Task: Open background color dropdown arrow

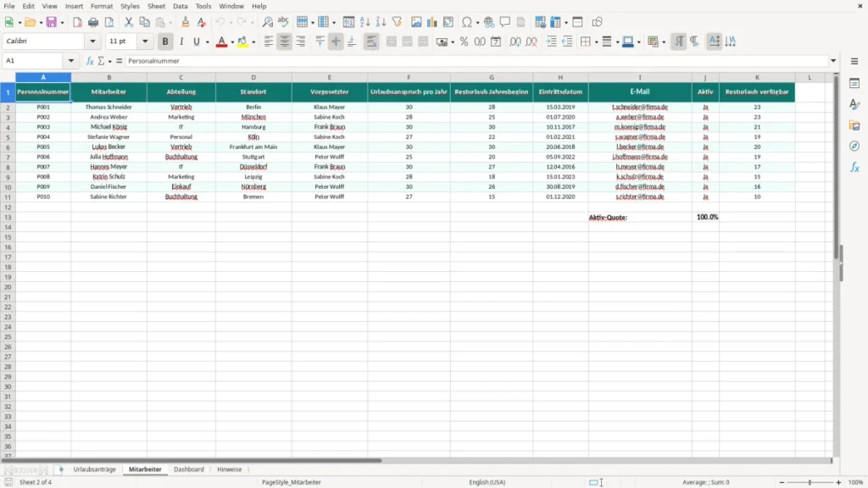Action: click(253, 42)
